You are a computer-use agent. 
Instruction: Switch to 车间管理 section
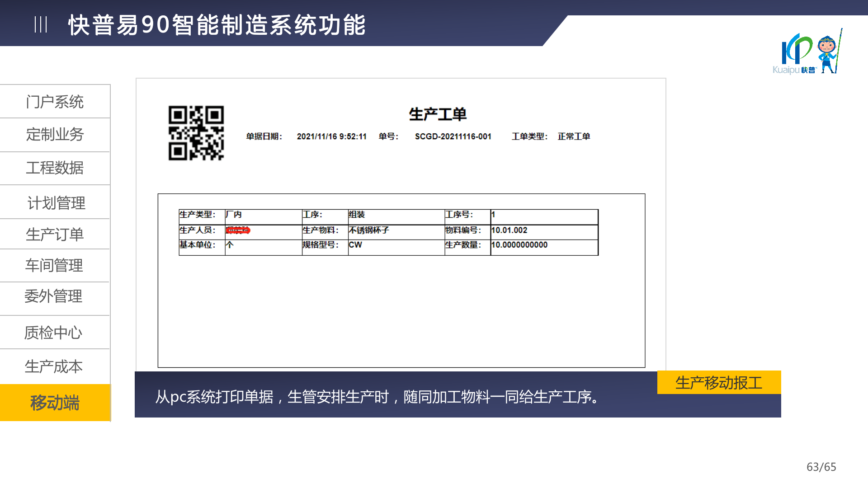(54, 265)
